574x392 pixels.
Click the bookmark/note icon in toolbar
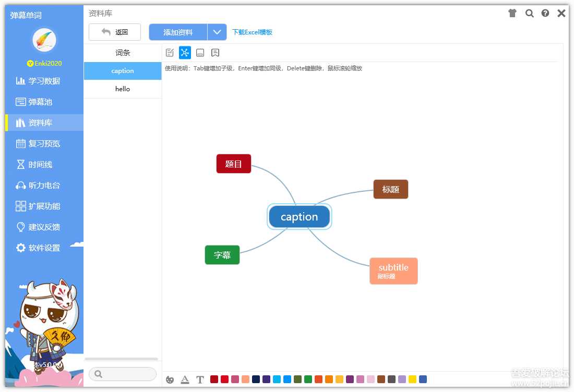pos(216,52)
